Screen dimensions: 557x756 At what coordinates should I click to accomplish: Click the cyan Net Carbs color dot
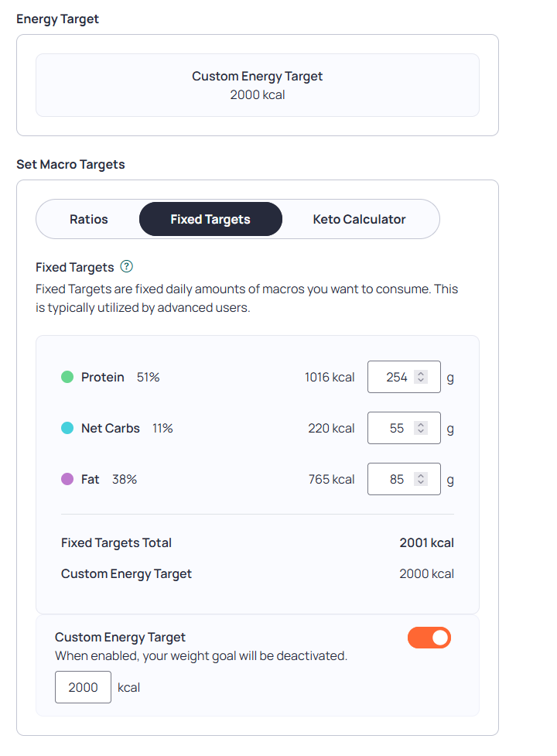(67, 428)
